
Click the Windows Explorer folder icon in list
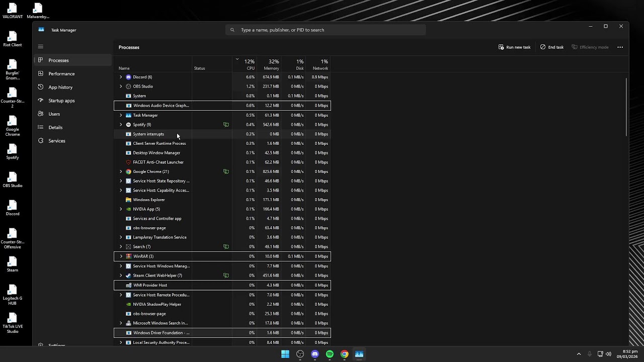[128, 200]
